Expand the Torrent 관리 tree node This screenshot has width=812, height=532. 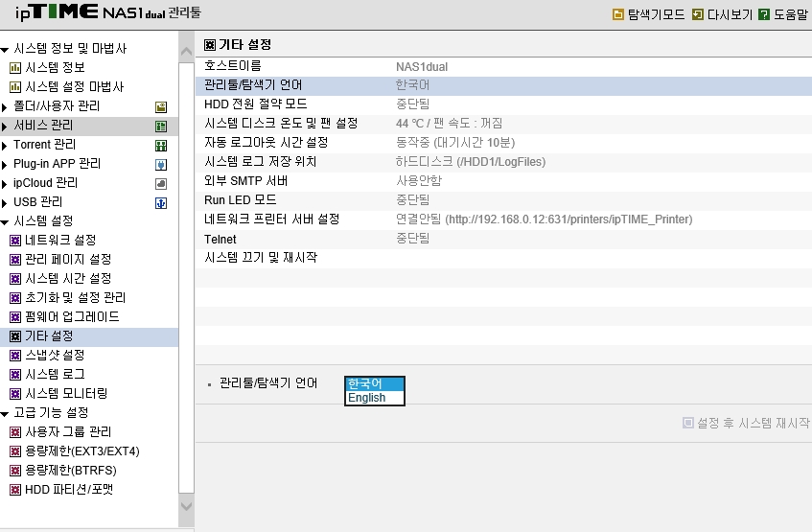coord(4,146)
